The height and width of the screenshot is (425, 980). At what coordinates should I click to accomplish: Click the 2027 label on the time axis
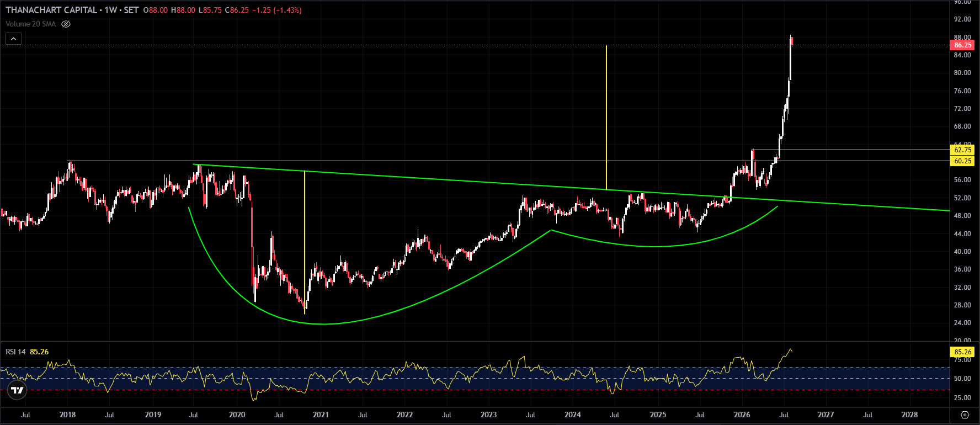(825, 415)
